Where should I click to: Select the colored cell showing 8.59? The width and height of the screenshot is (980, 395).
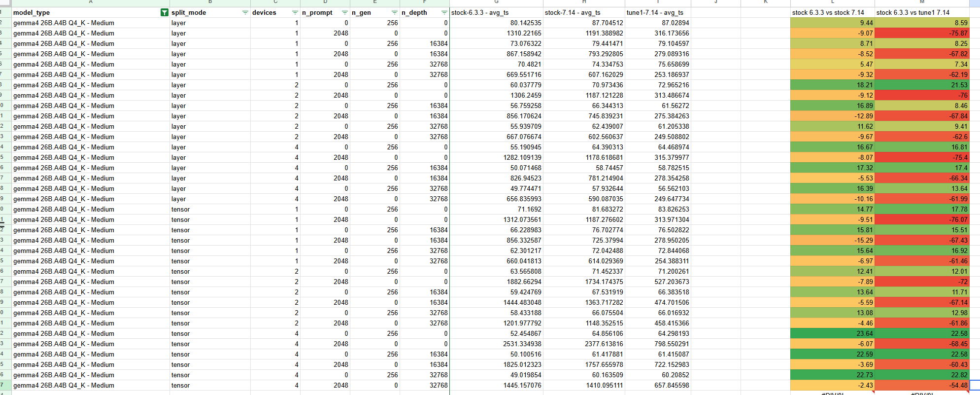922,23
